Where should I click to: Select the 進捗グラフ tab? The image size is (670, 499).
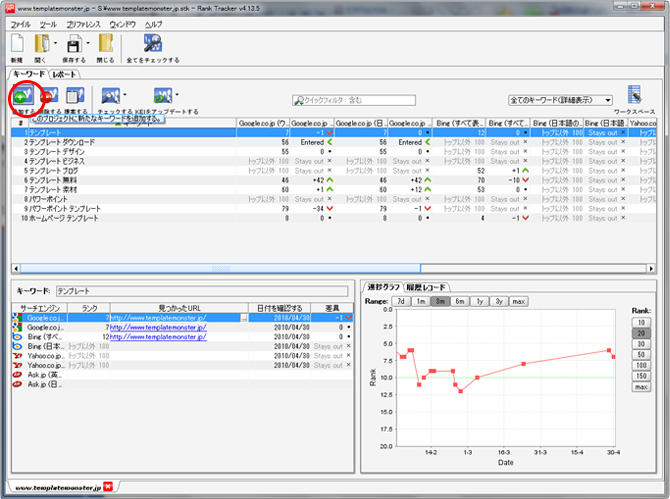[383, 287]
